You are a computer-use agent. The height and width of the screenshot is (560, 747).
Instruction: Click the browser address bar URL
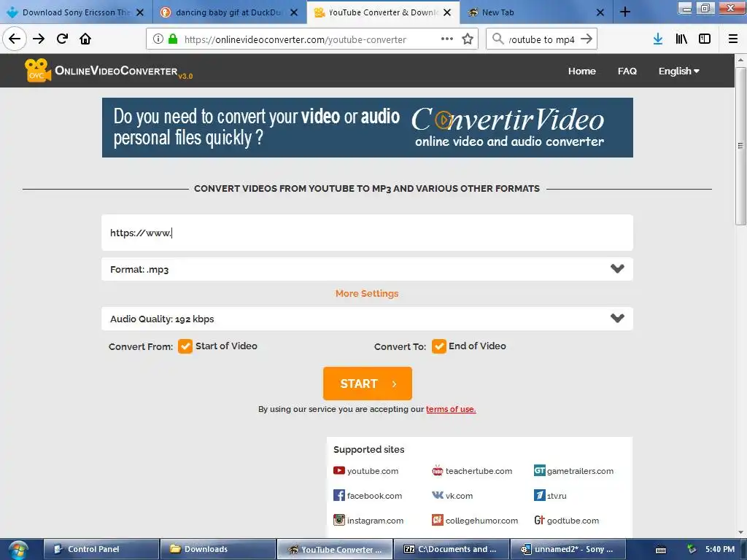coord(295,39)
